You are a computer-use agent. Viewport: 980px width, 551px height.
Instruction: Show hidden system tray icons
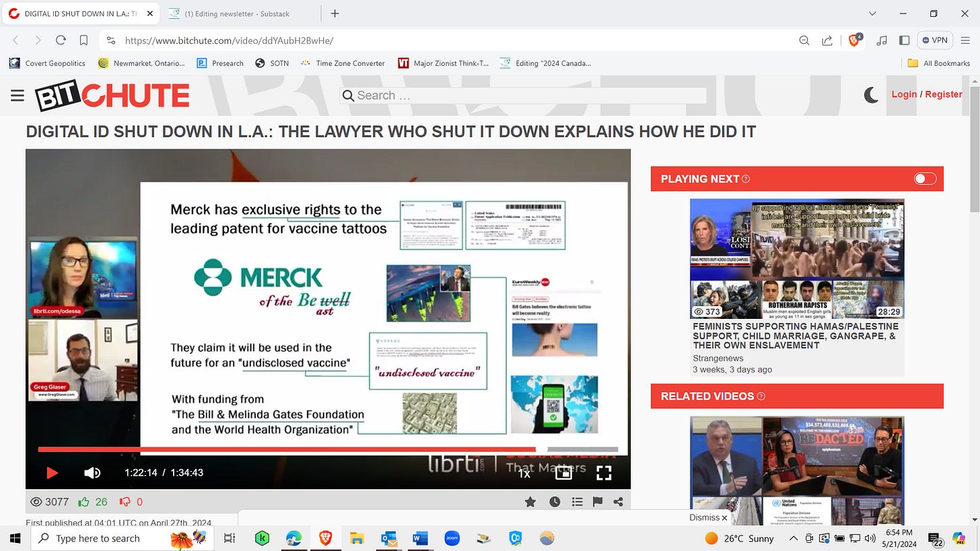tap(794, 538)
